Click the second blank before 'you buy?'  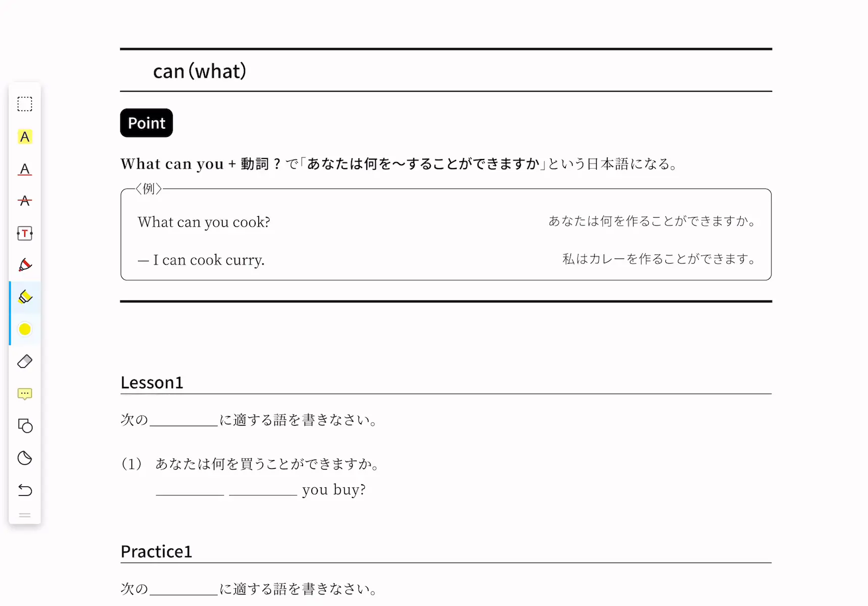pos(263,490)
